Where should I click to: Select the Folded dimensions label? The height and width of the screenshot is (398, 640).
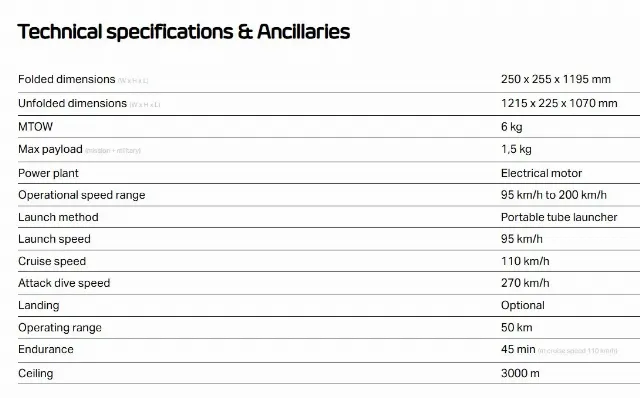(x=67, y=79)
